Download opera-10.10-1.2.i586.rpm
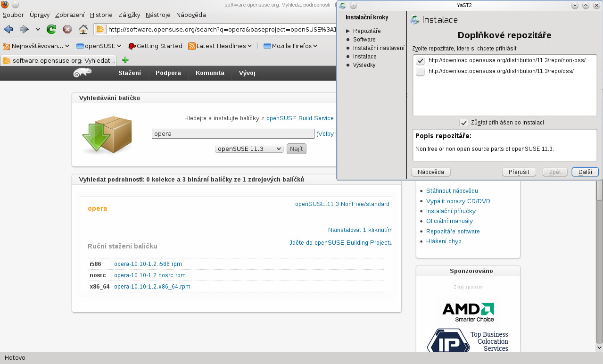 [148, 264]
